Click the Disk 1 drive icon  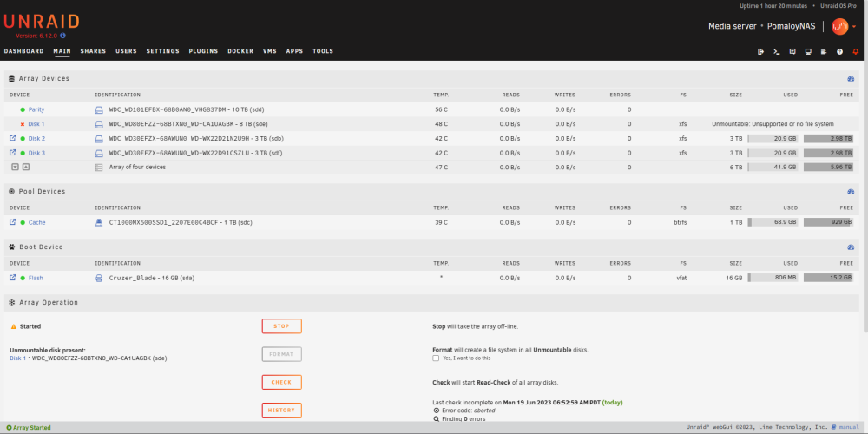coord(99,124)
